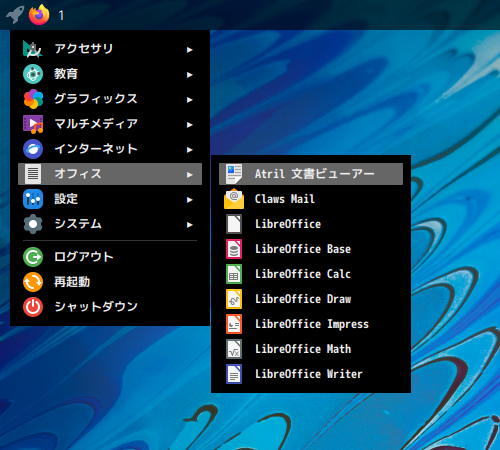Click the 教育 category icon
The height and width of the screenshot is (450, 500).
33,74
